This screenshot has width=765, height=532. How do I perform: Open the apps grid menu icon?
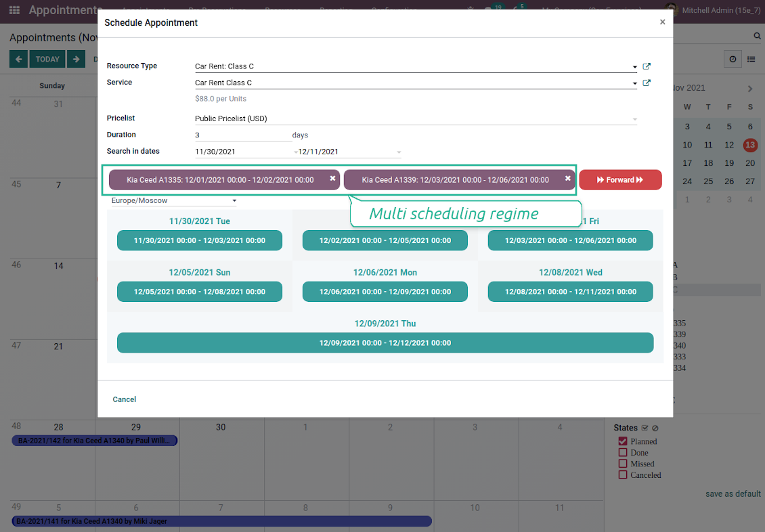(14, 10)
